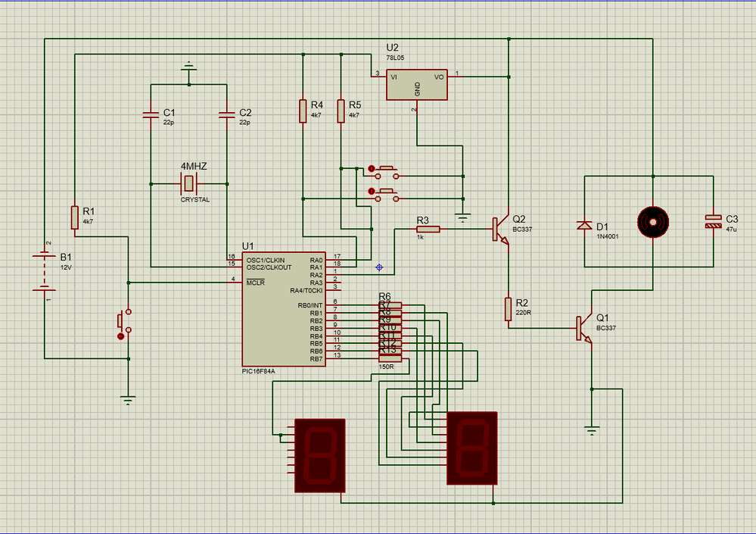Click the B1 12V battery symbol
This screenshot has height=534, width=756.
pyautogui.click(x=44, y=272)
